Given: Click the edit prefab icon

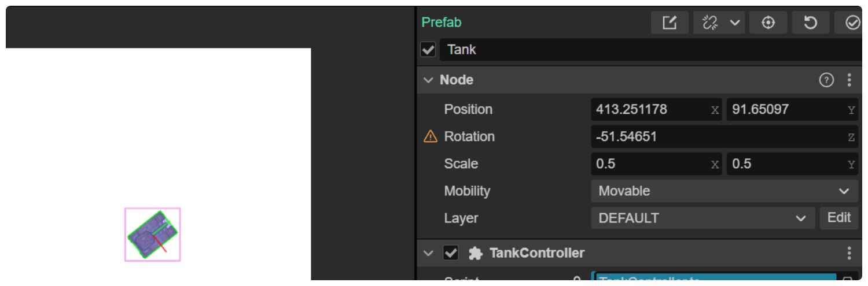Looking at the screenshot, I should click(670, 23).
